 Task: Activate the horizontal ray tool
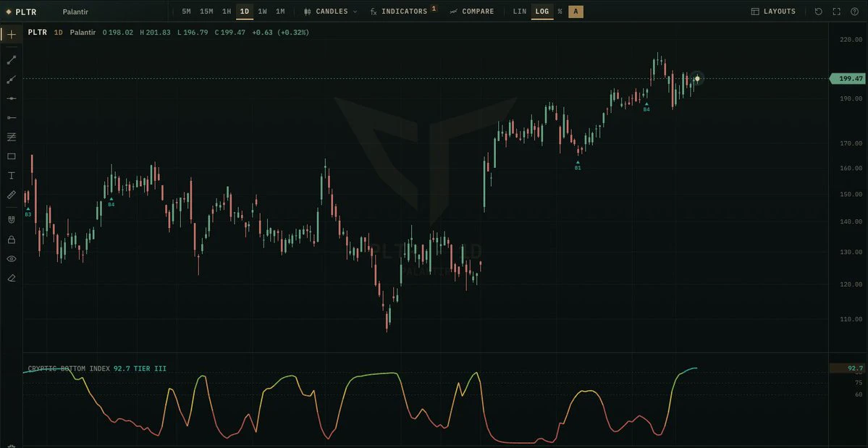(11, 118)
